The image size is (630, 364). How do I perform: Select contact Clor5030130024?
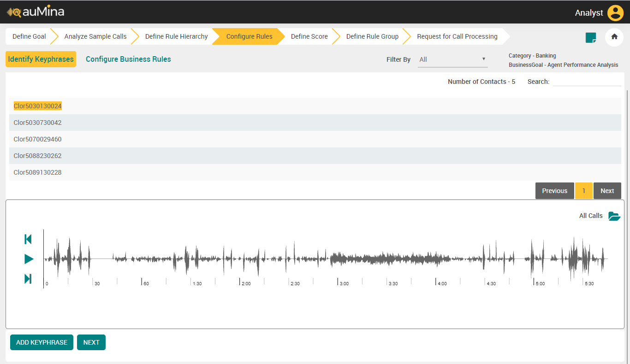(38, 106)
